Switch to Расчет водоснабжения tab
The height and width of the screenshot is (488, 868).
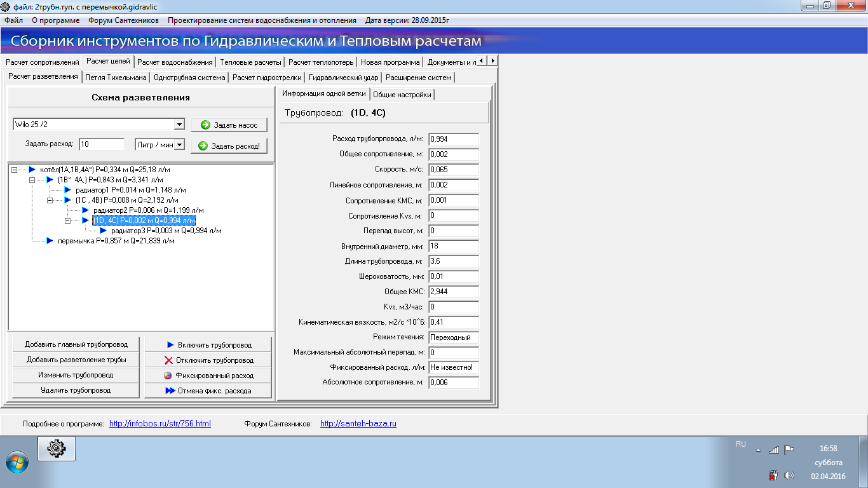[x=175, y=62]
